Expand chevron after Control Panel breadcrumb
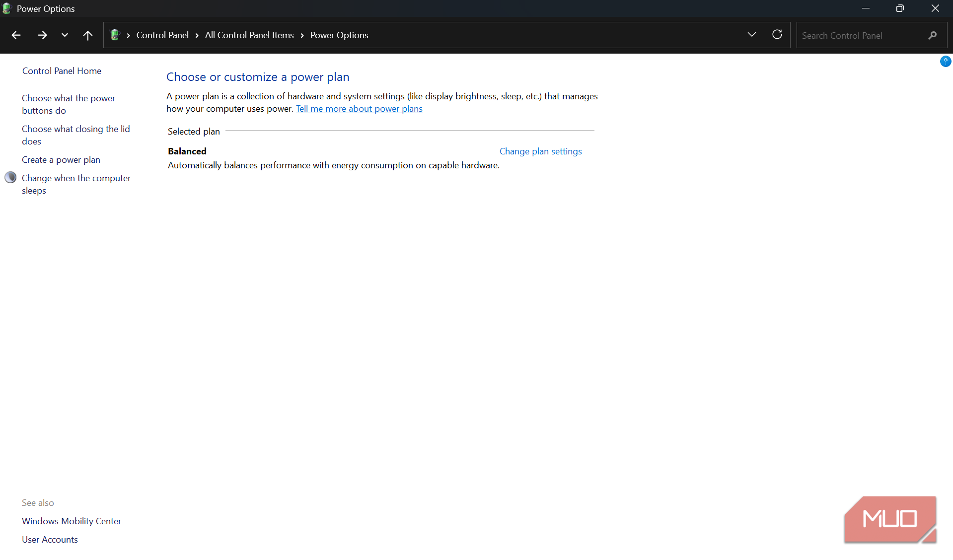This screenshot has height=560, width=953. click(x=197, y=35)
